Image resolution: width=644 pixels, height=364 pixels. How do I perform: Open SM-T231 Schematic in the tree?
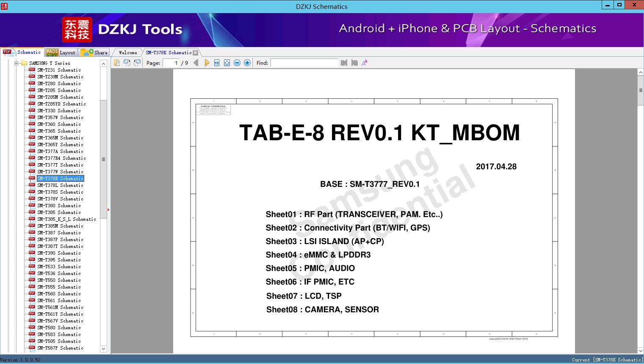[59, 70]
